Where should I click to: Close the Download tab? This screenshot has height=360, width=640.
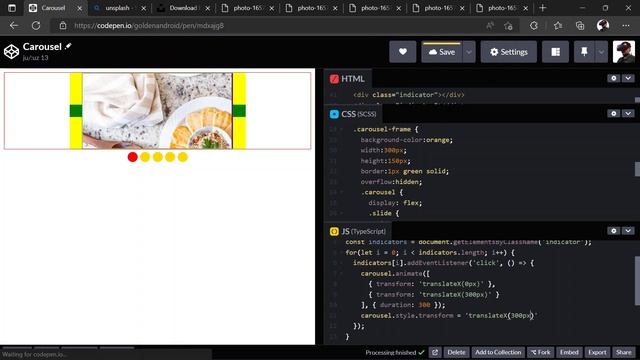(207, 8)
